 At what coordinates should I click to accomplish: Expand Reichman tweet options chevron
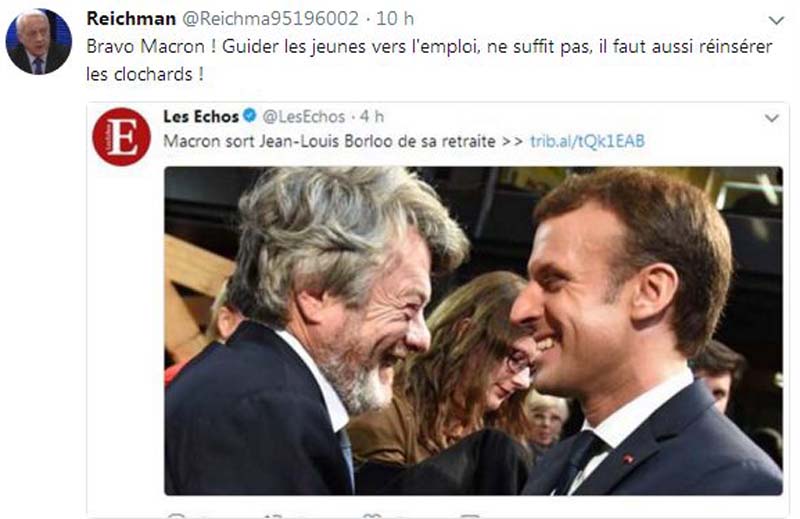pyautogui.click(x=776, y=20)
